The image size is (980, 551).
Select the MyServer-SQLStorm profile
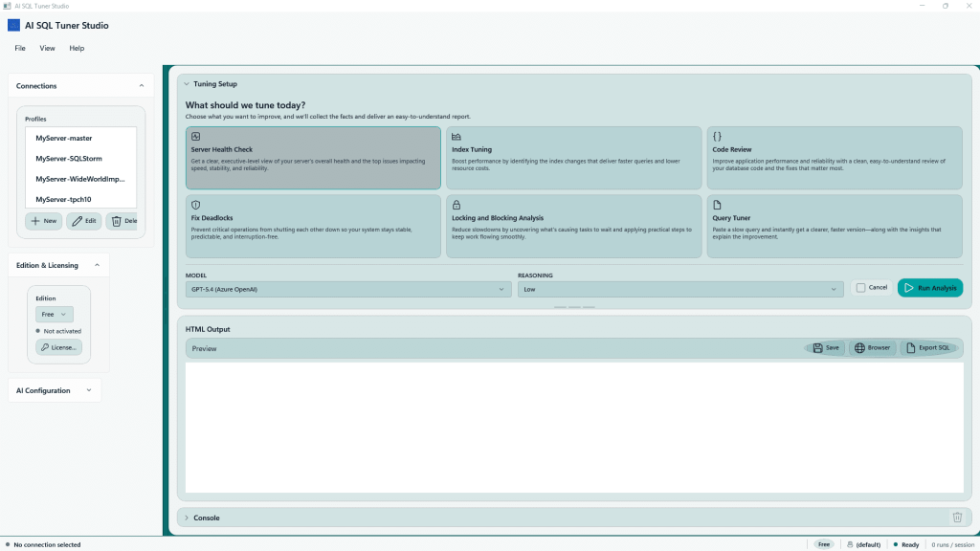coord(80,159)
